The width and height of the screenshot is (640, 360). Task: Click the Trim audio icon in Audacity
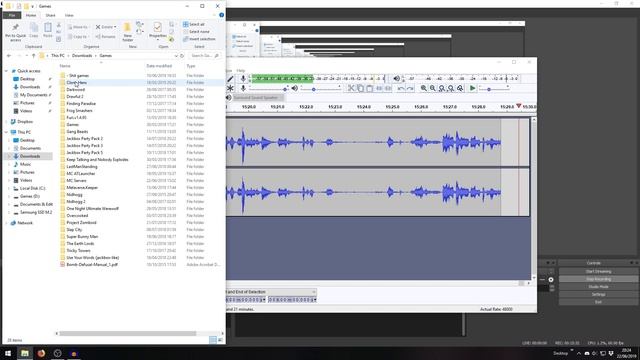click(379, 88)
